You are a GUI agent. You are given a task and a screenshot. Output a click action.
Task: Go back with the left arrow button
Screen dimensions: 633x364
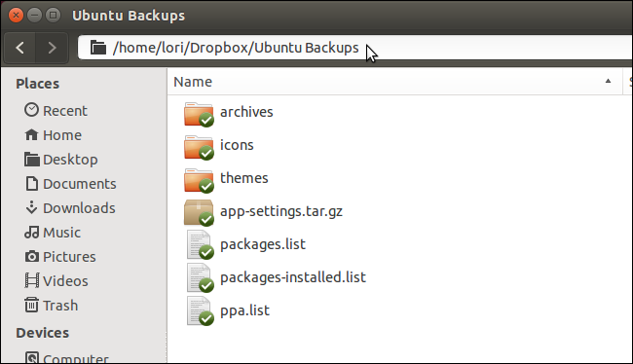pos(20,48)
